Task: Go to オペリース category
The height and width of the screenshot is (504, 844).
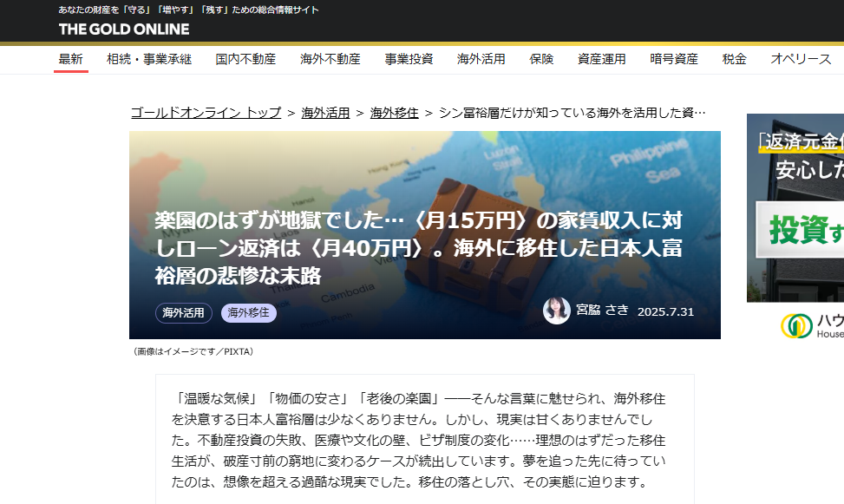Action: (801, 59)
